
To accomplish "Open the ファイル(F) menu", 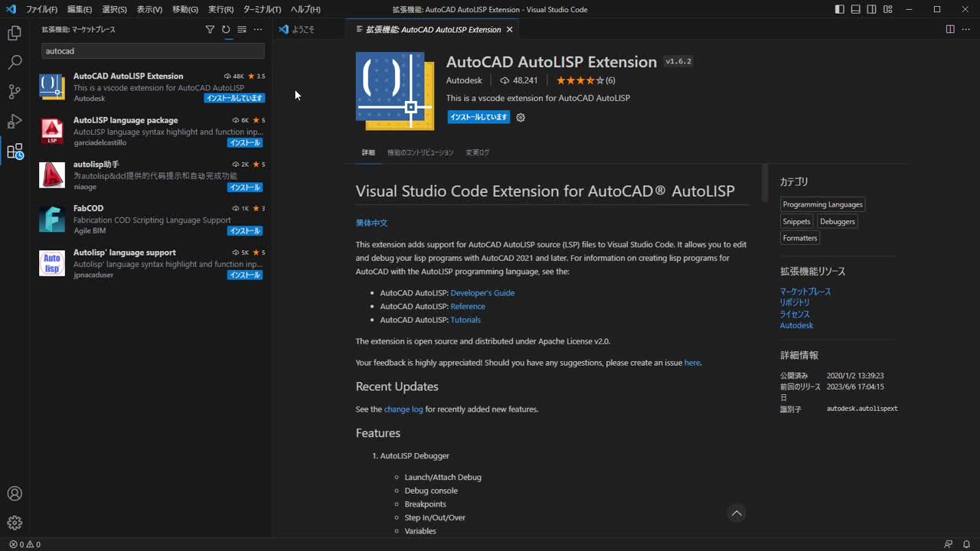I will click(42, 9).
